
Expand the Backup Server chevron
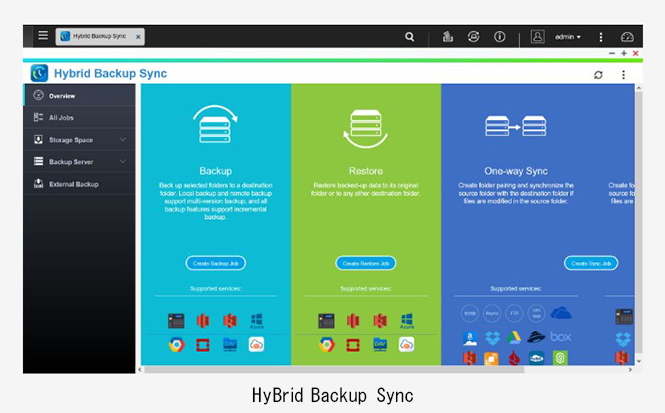123,161
